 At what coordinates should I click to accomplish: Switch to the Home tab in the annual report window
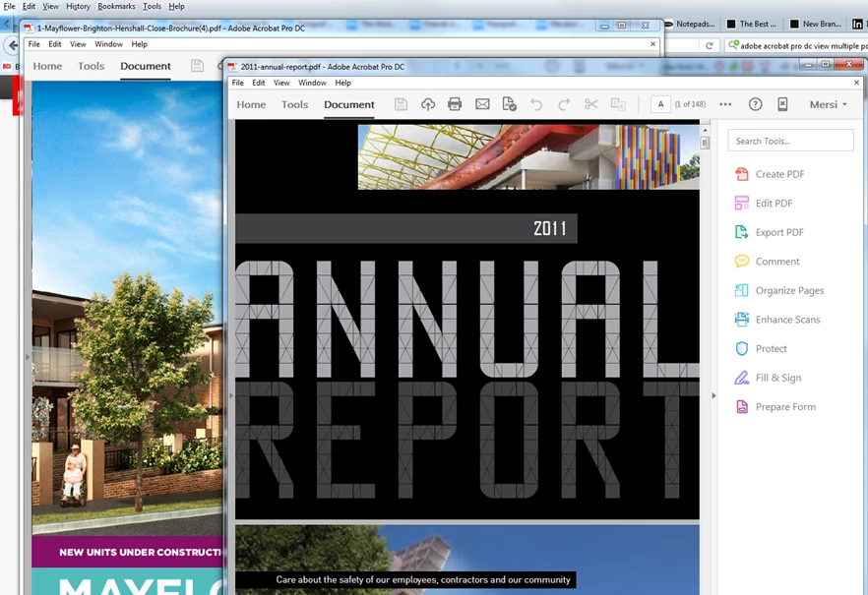[x=251, y=104]
